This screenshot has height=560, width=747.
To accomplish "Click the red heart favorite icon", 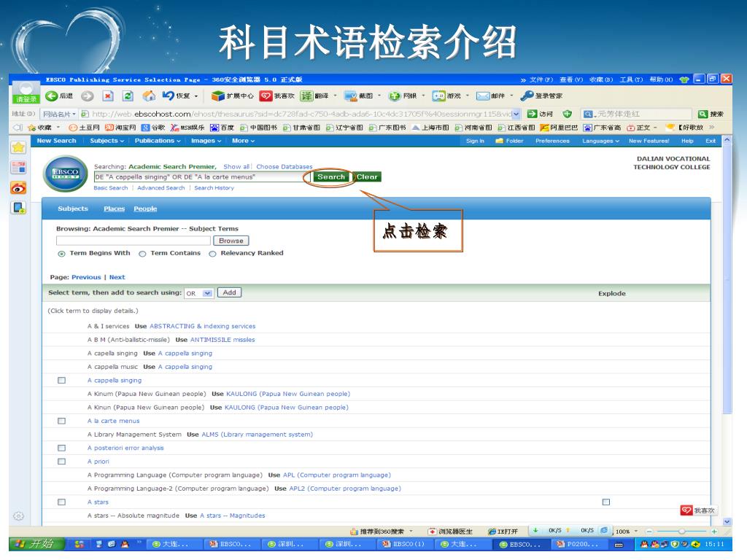I will coord(266,96).
